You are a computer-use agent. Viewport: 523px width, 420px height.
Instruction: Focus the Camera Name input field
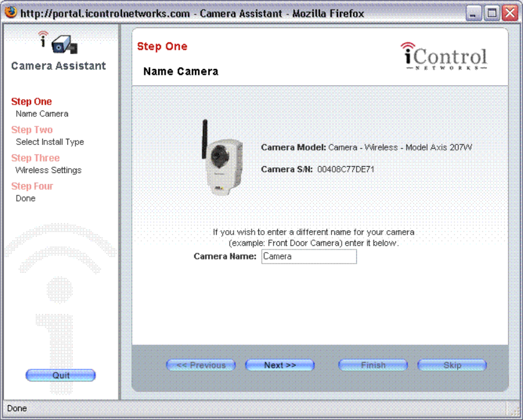point(309,256)
